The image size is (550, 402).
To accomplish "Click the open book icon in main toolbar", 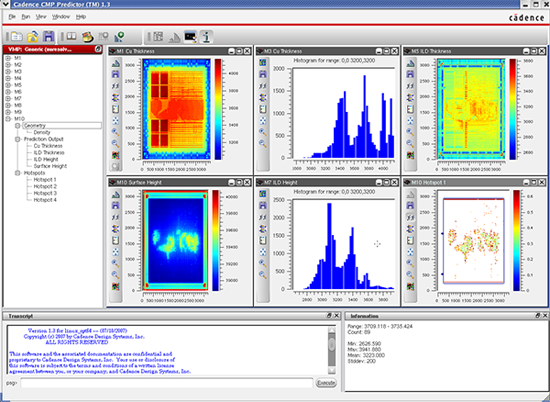I will [72, 36].
